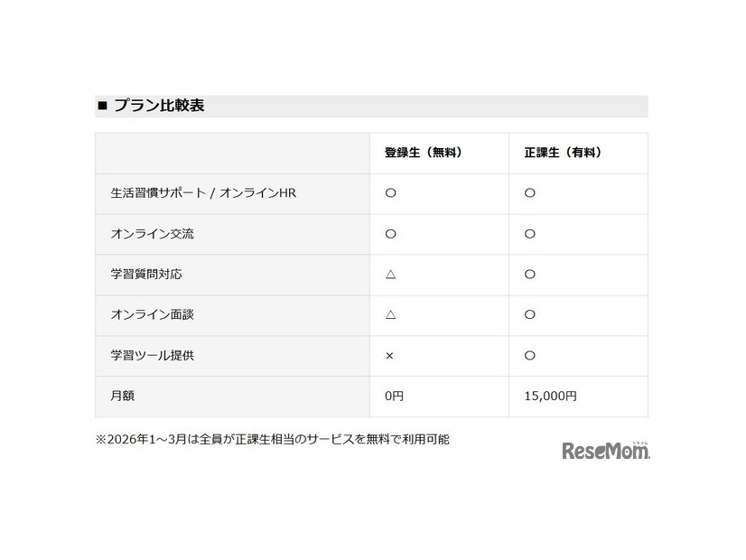Click the cross mark for 学習ツール提供

click(x=389, y=356)
